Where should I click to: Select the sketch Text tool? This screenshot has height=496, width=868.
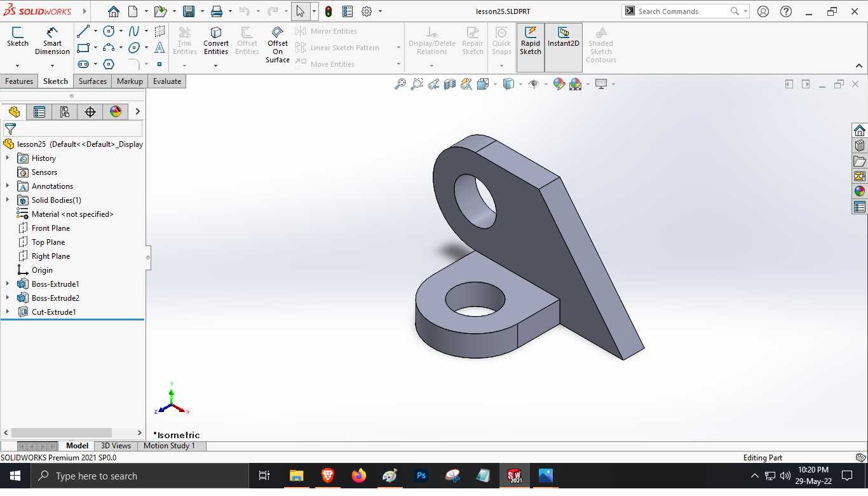point(159,48)
